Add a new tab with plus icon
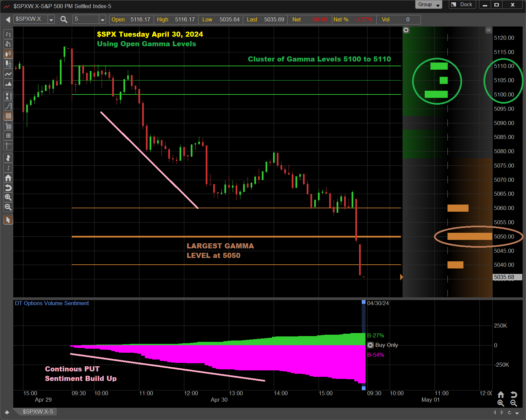 7,412
